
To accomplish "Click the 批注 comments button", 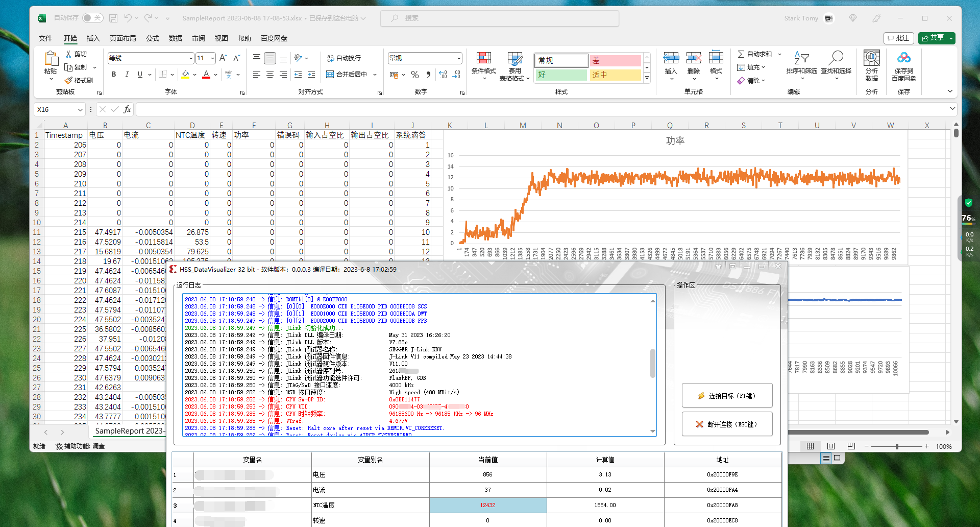I will tap(898, 38).
